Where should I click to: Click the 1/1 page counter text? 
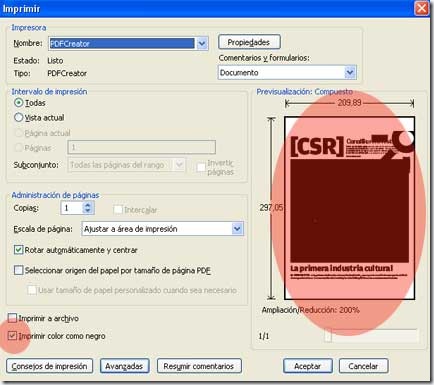(264, 336)
